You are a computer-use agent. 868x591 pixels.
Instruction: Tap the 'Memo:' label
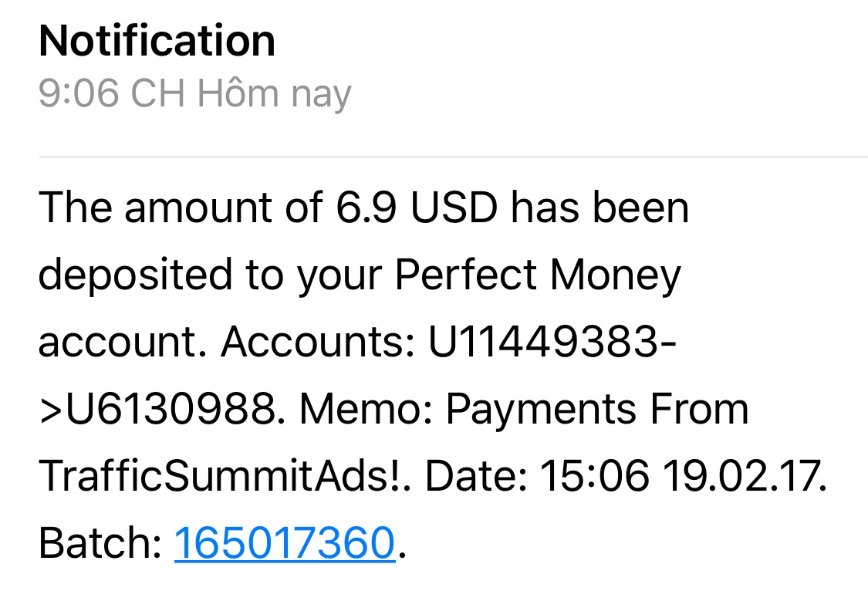pos(366,409)
